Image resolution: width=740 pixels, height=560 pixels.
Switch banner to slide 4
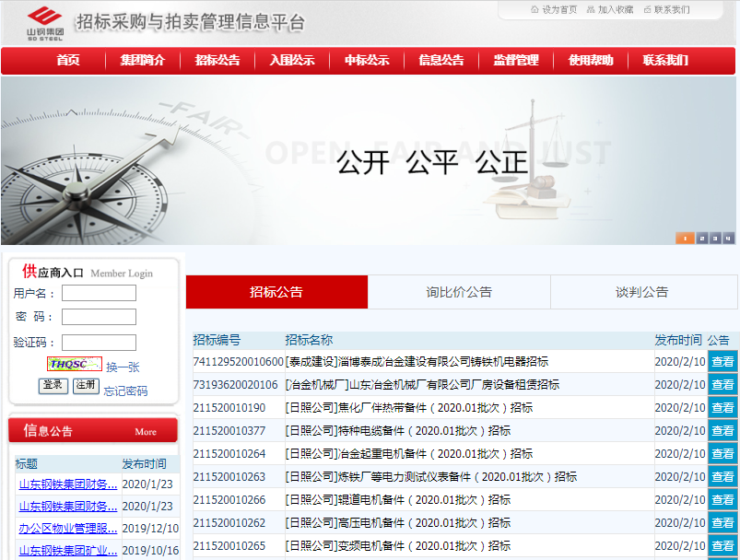(728, 238)
